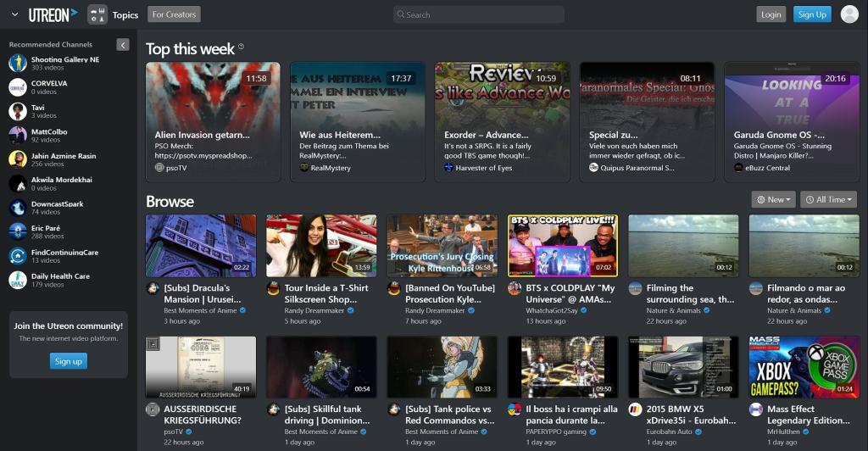The height and width of the screenshot is (451, 868).
Task: Open the Topics menu label
Action: (125, 15)
